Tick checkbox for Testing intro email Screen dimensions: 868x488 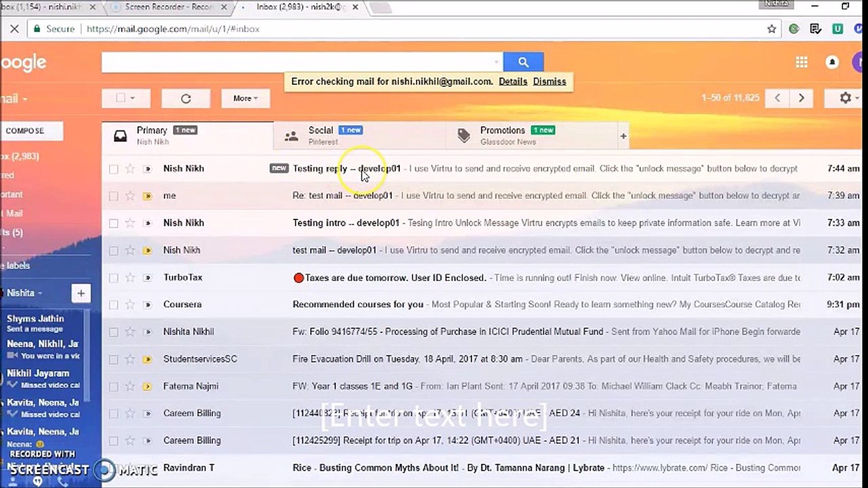coord(113,223)
